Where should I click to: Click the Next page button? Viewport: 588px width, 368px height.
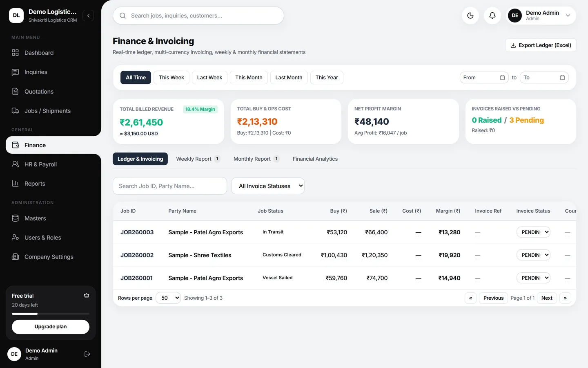[547, 298]
